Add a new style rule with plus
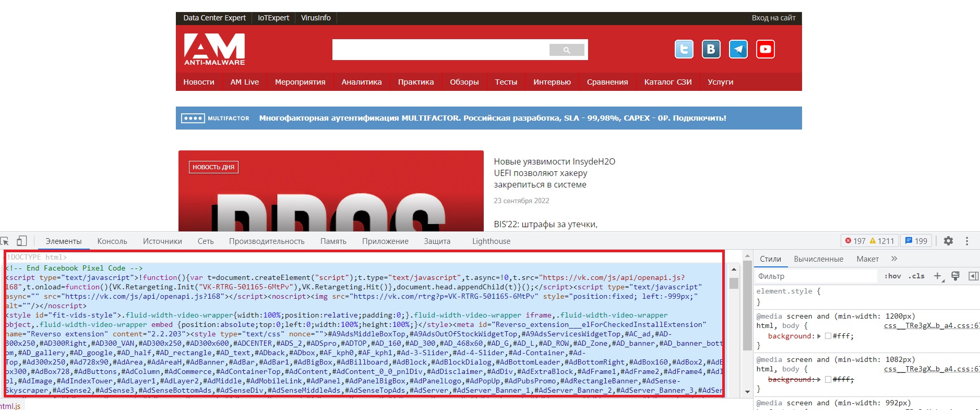Viewport: 980px width, 410px height. (938, 276)
